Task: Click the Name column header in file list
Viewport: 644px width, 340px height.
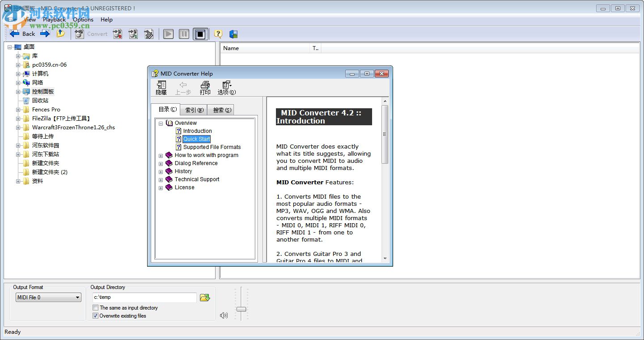Action: [x=265, y=48]
